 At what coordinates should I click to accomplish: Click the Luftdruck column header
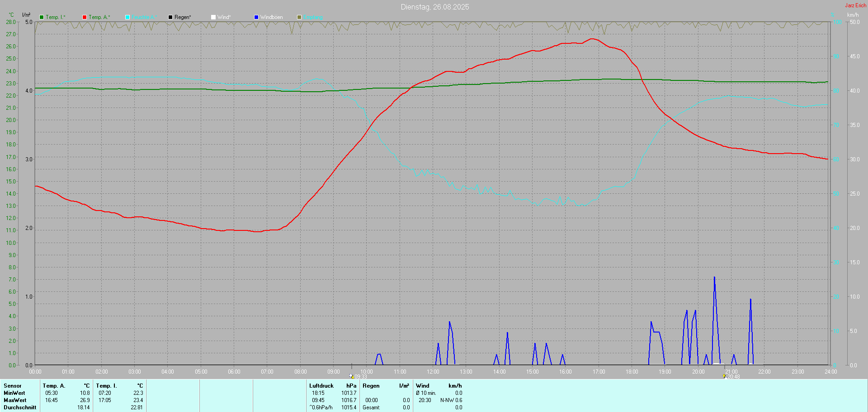point(321,386)
